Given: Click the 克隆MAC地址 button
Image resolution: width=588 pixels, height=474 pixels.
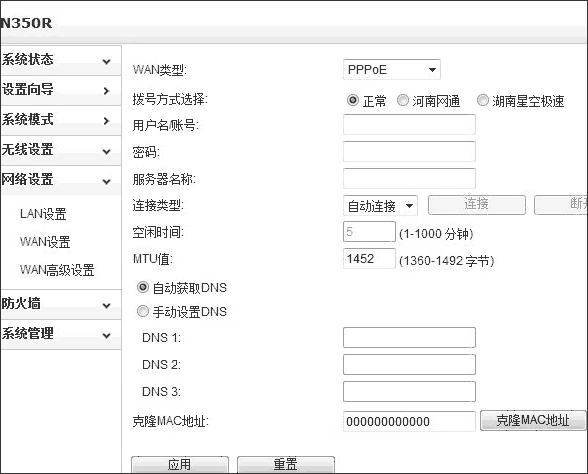Looking at the screenshot, I should (533, 420).
